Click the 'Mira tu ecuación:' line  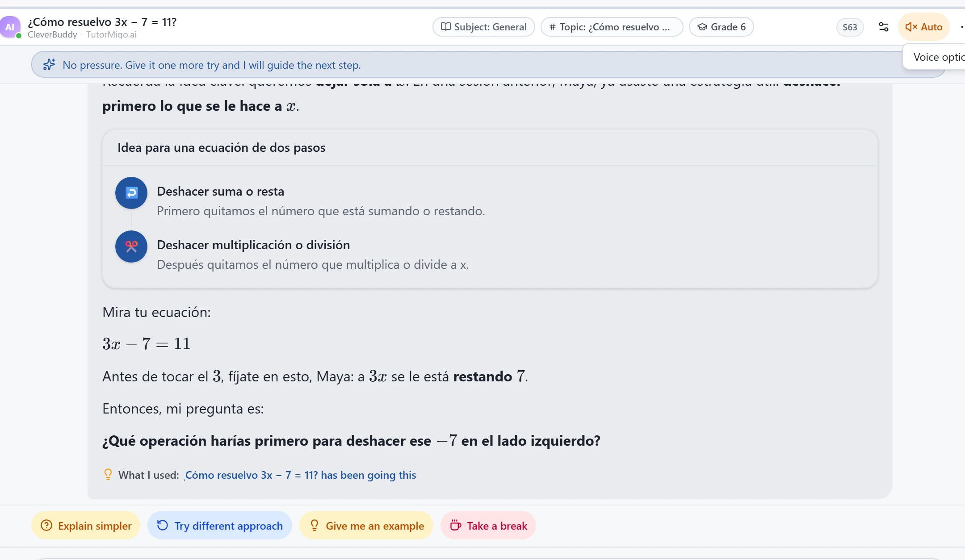pos(156,312)
